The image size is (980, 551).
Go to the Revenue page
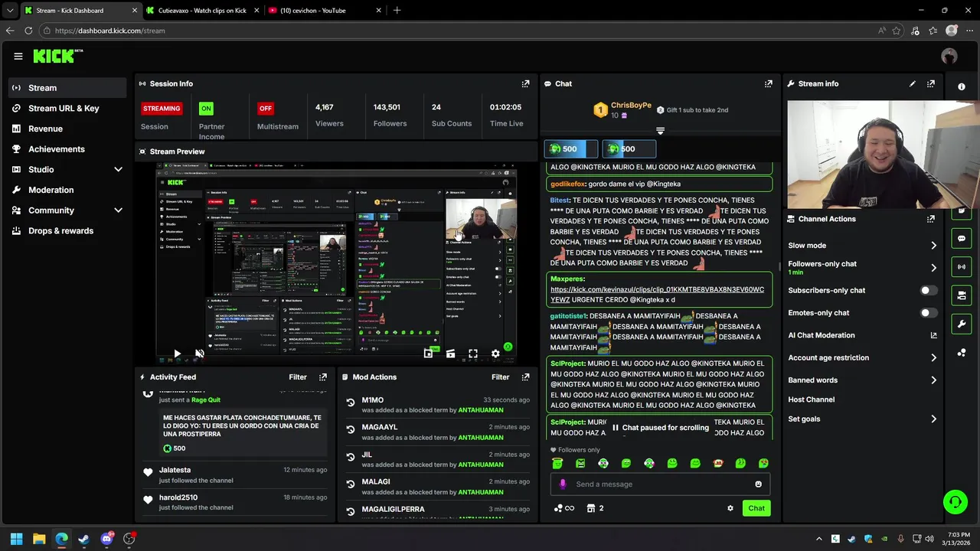pos(67,129)
